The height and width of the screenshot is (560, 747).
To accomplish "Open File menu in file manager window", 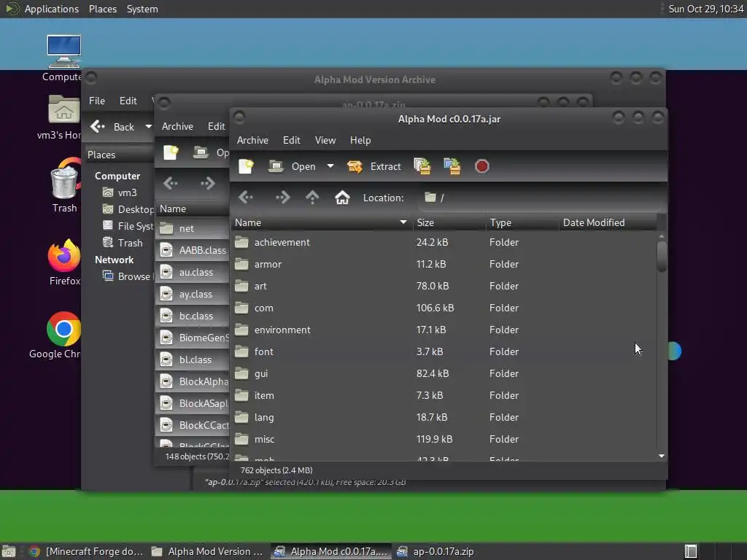I will pos(97,101).
